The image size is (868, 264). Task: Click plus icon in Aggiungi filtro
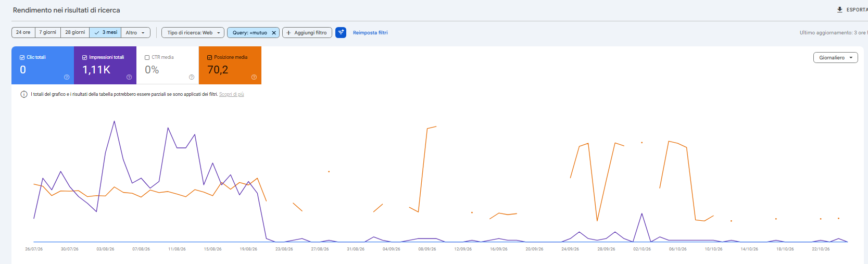[x=288, y=33]
